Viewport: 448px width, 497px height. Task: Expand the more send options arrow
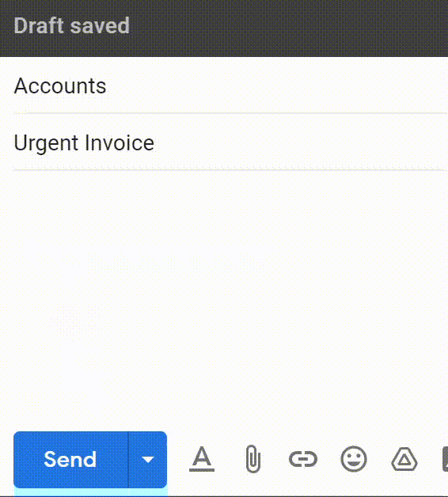point(148,460)
